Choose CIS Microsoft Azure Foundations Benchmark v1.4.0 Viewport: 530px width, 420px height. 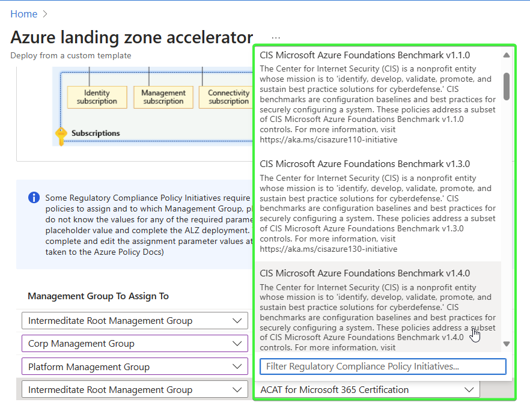point(378,307)
